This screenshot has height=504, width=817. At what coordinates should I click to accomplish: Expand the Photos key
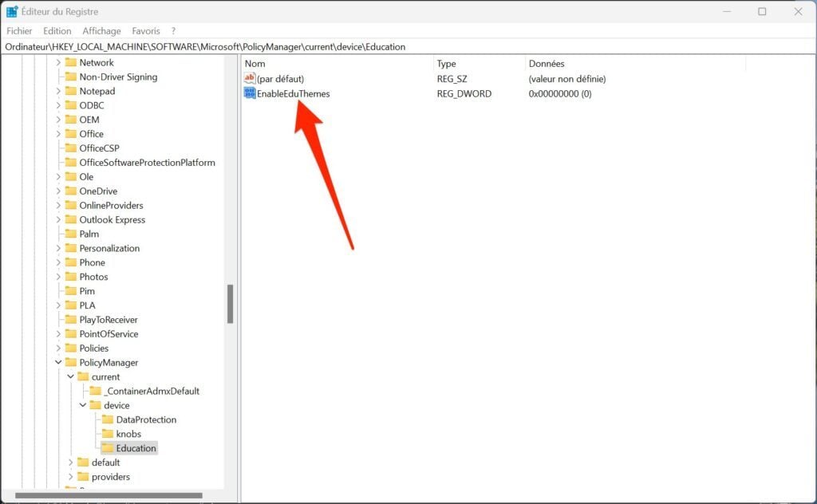coord(58,277)
